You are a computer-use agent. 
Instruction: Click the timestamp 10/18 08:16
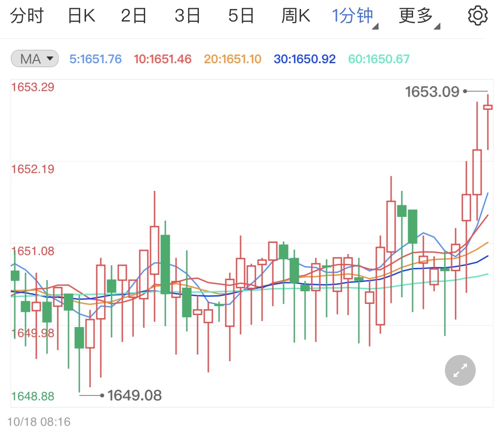coord(39,421)
